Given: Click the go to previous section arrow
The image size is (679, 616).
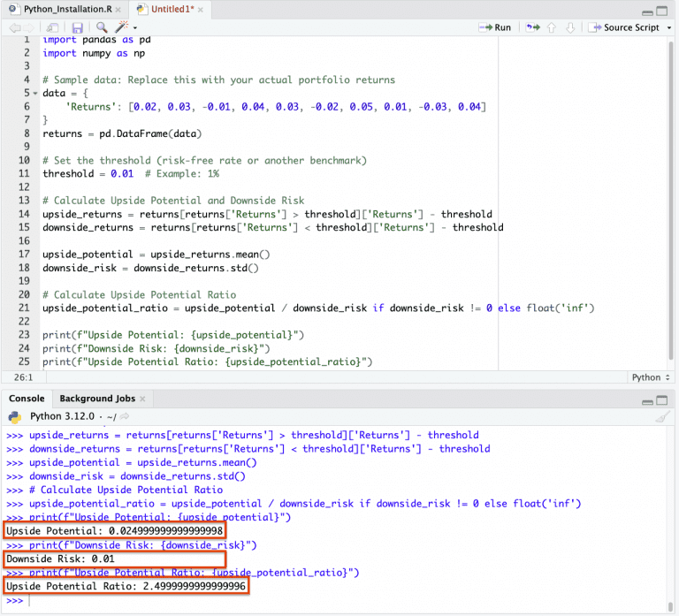Looking at the screenshot, I should click(552, 27).
